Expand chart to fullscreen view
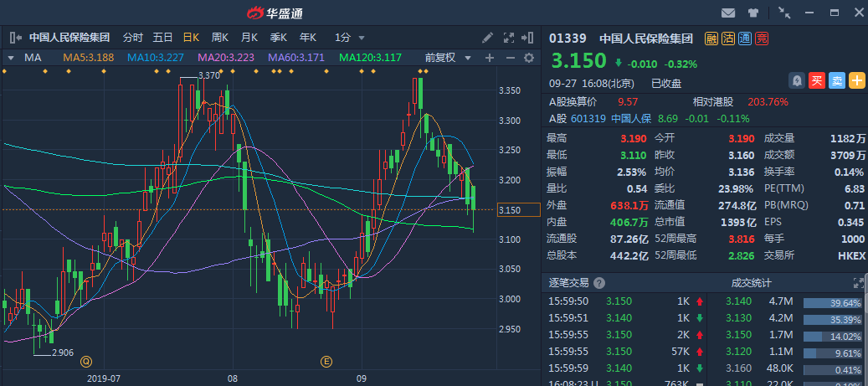The image size is (868, 386). tap(508, 38)
